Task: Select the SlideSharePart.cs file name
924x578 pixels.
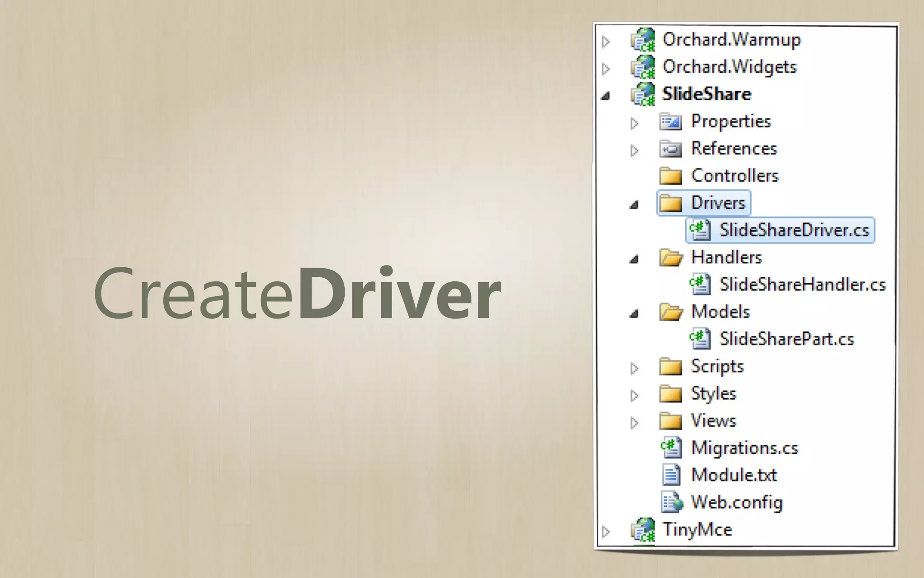Action: 787,339
